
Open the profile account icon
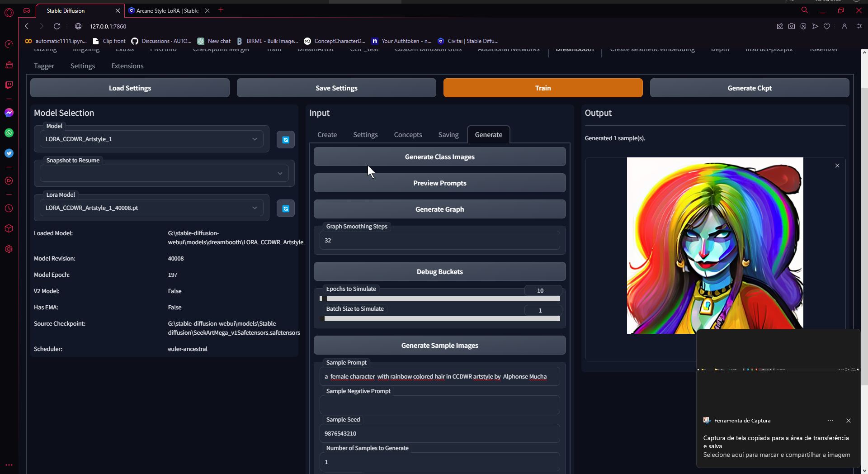[844, 26]
